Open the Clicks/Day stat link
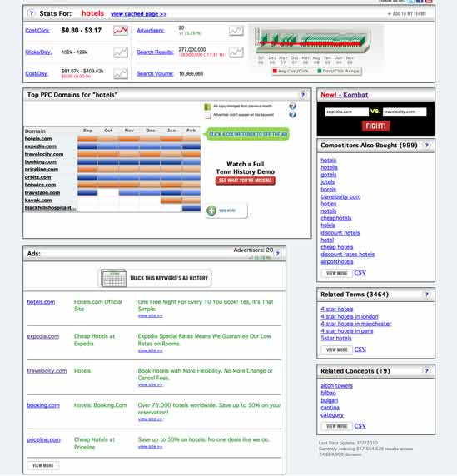Image resolution: width=457 pixels, height=476 pixels. 38,52
